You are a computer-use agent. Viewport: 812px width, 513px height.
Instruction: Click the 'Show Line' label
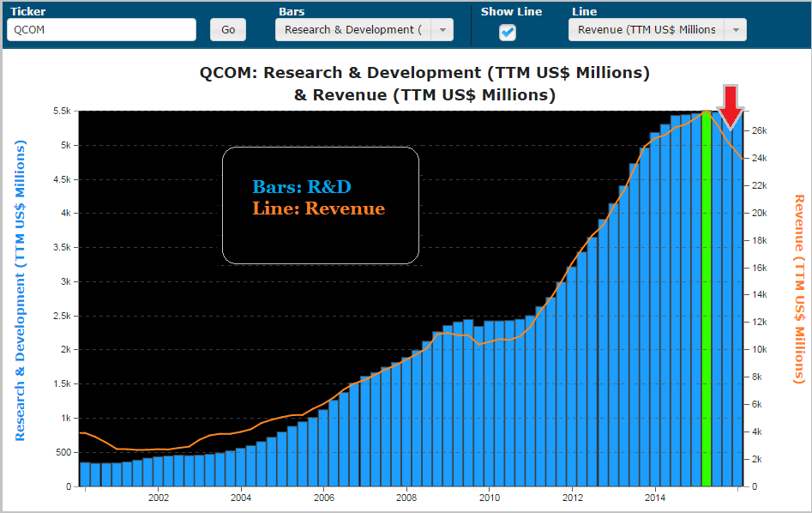pos(511,11)
